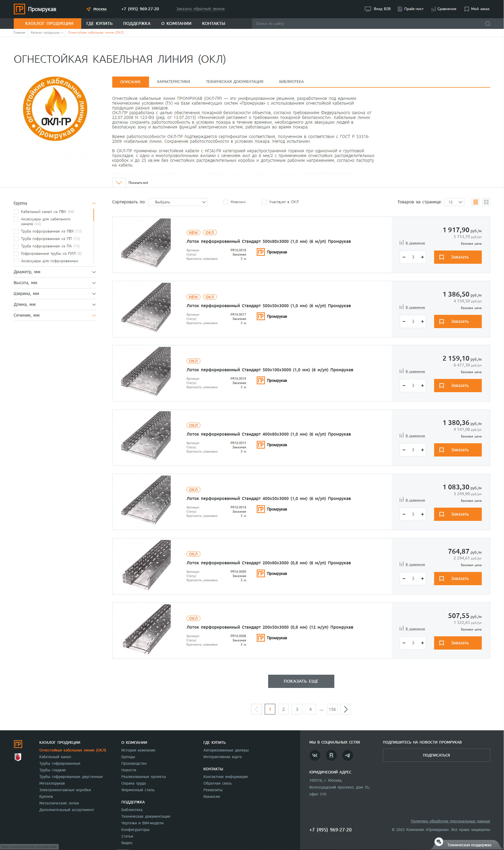504x850 pixels.
Task: Open the Telegram social icon
Action: pos(348,755)
